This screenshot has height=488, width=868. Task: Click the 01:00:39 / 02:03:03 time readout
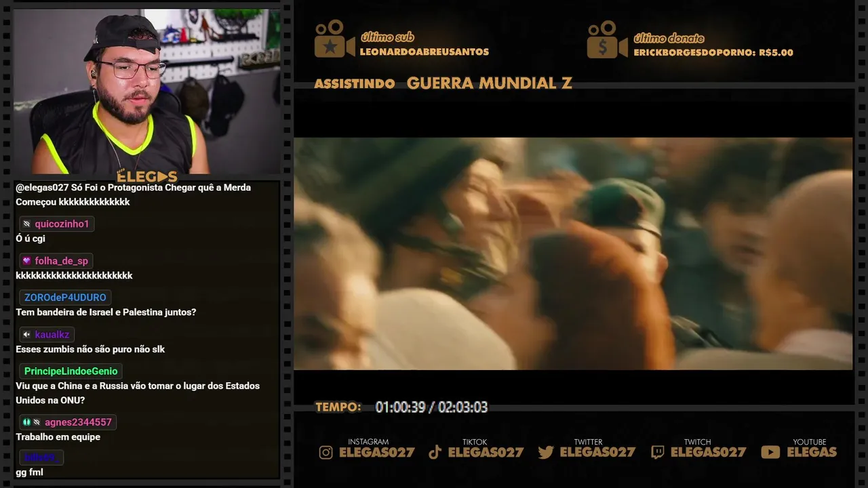pos(431,407)
